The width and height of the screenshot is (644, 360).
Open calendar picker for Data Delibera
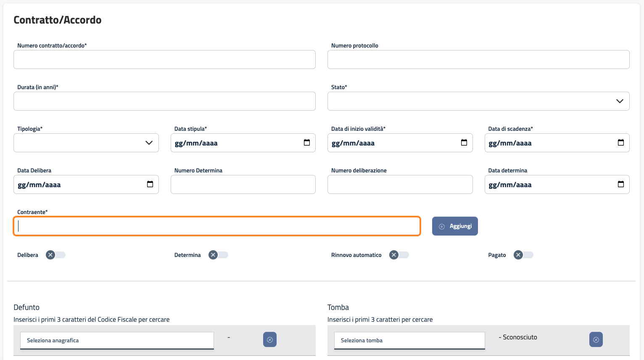point(150,184)
